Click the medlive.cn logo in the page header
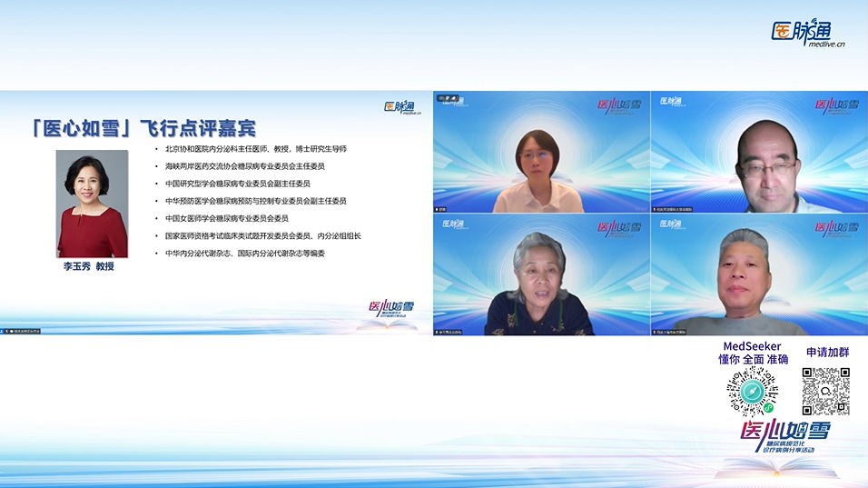The width and height of the screenshot is (868, 488). pyautogui.click(x=808, y=34)
